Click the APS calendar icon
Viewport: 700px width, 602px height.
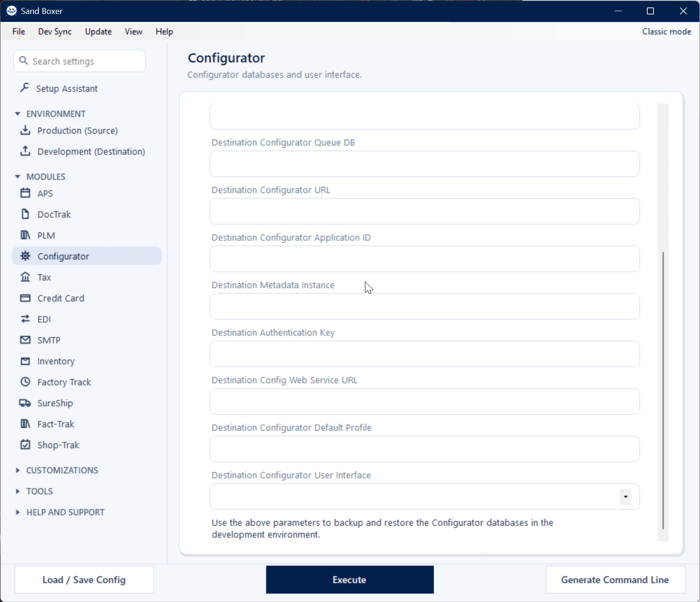coord(25,193)
